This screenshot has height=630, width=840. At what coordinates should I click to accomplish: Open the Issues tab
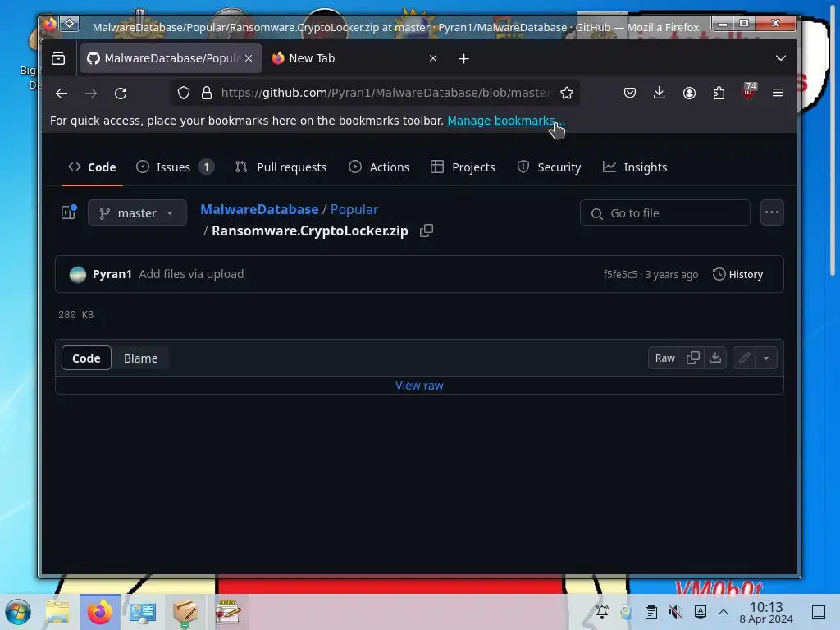pos(175,167)
